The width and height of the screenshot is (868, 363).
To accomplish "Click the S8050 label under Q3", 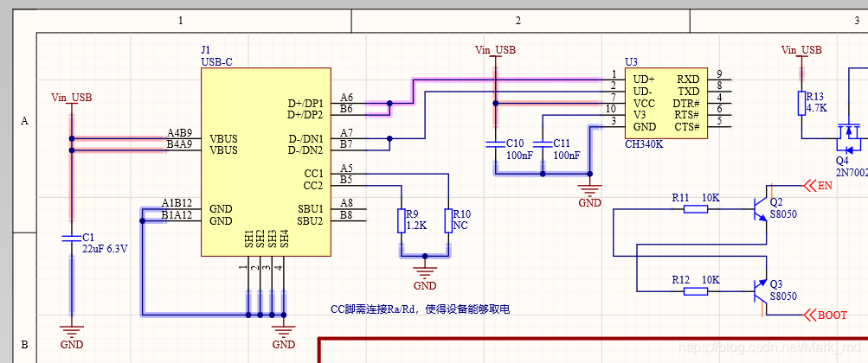I will [783, 296].
